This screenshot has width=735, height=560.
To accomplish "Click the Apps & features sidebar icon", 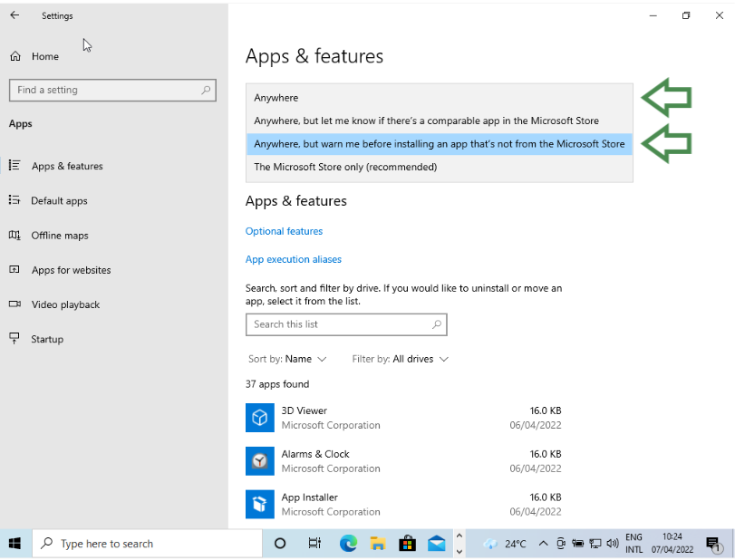I will click(15, 166).
